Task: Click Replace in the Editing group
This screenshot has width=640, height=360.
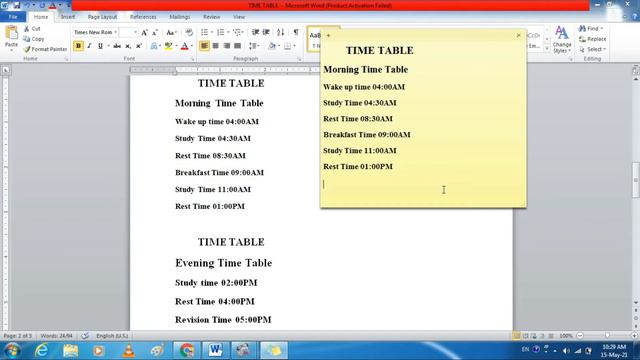Action: (x=592, y=39)
